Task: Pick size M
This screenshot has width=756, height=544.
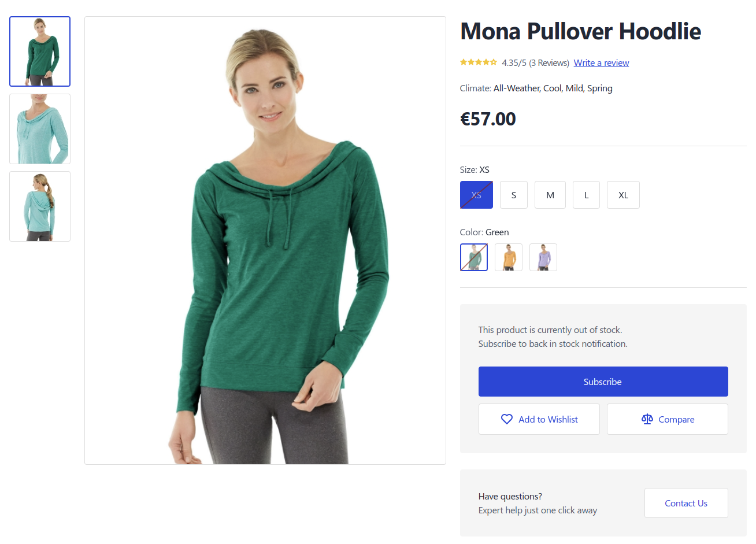Action: (550, 195)
